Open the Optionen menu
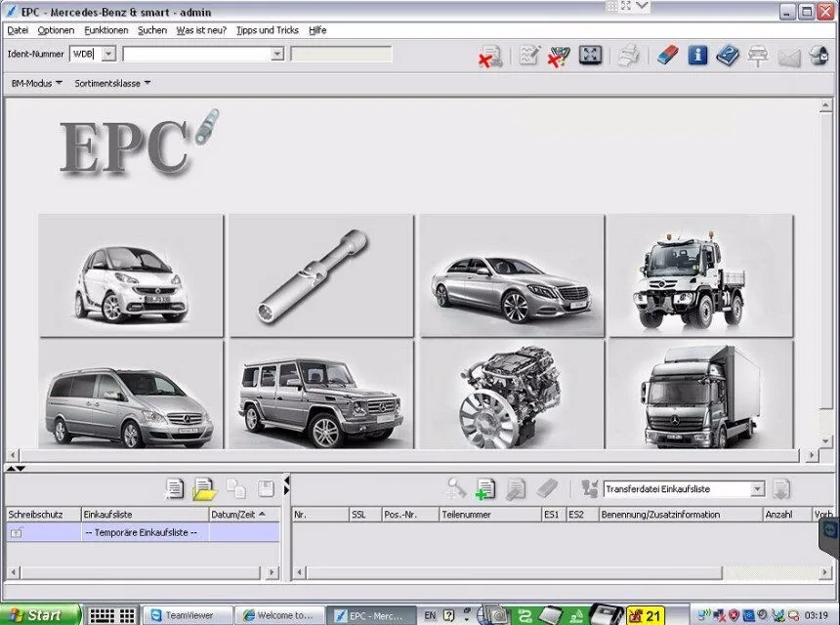Viewport: 840px width, 625px height. [x=56, y=30]
